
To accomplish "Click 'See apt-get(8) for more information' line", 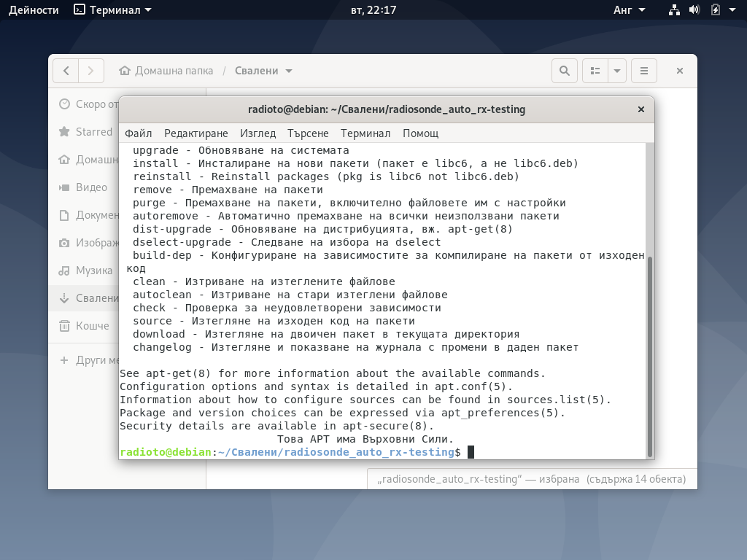I will (332, 373).
